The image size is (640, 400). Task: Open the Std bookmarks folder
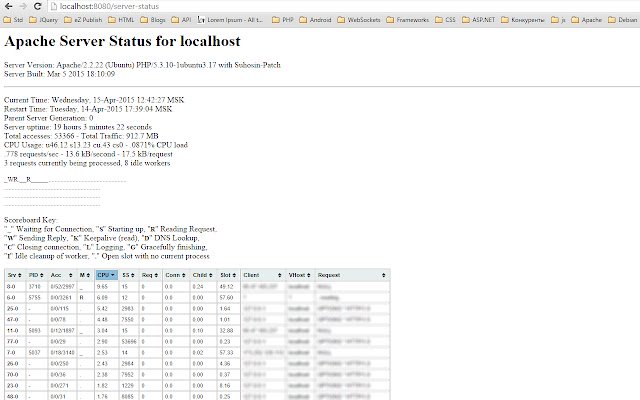coord(13,20)
